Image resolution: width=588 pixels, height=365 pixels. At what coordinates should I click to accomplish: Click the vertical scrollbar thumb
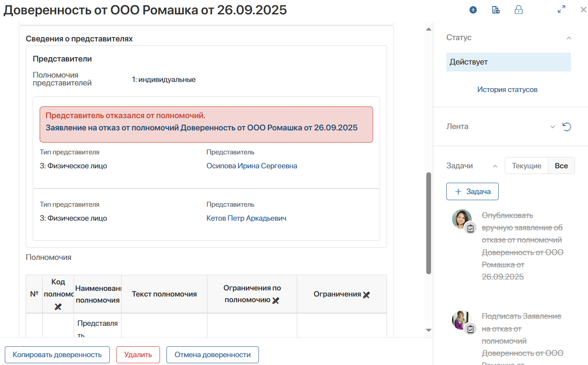coord(428,222)
